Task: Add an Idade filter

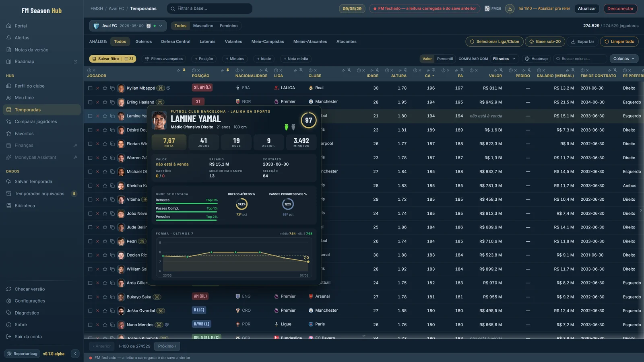Action: [264, 59]
